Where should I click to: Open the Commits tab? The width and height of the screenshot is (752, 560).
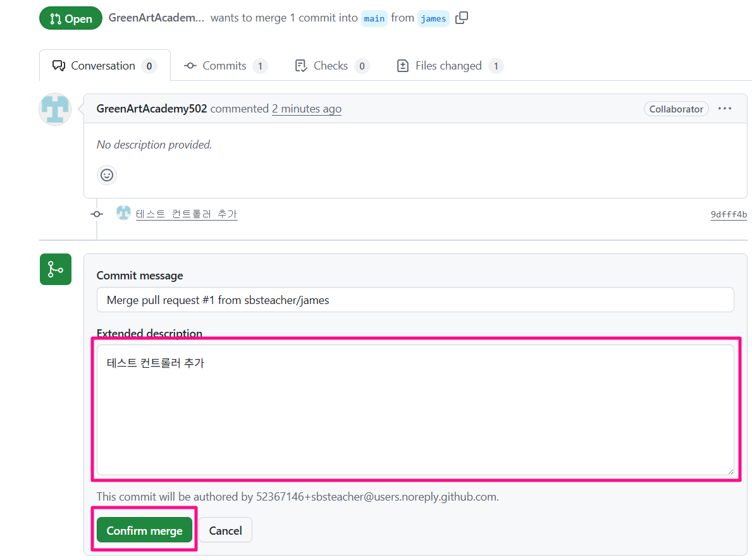pyautogui.click(x=225, y=66)
